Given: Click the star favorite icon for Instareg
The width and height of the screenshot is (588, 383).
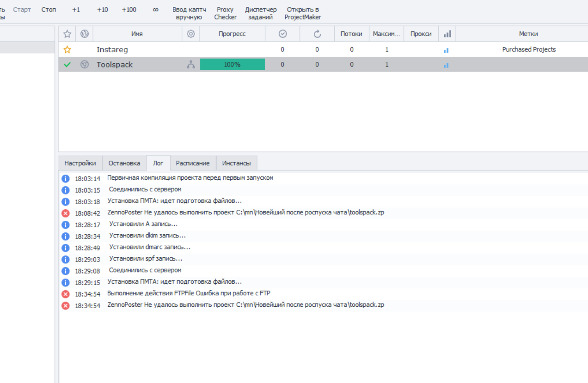Looking at the screenshot, I should tap(67, 49).
